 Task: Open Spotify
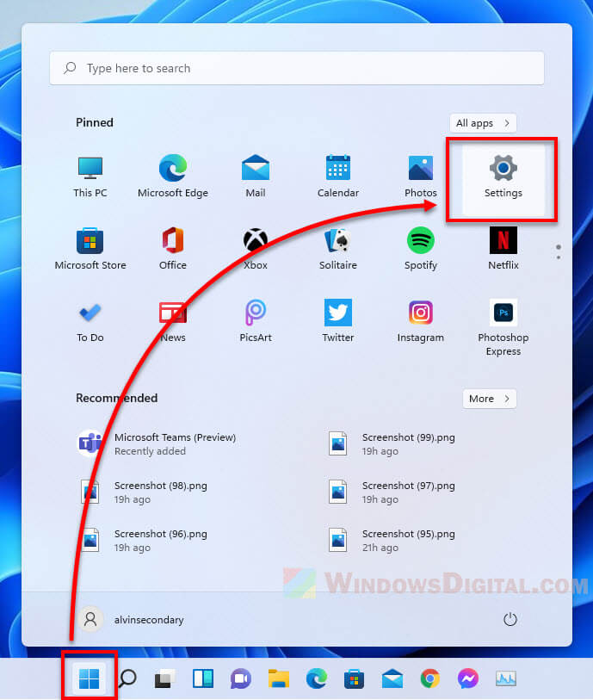420,249
